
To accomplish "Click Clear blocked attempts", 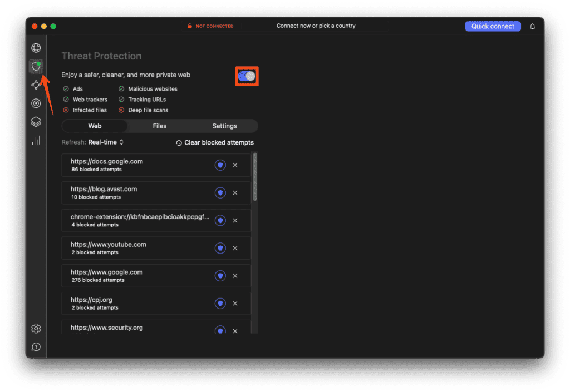I will coord(215,143).
